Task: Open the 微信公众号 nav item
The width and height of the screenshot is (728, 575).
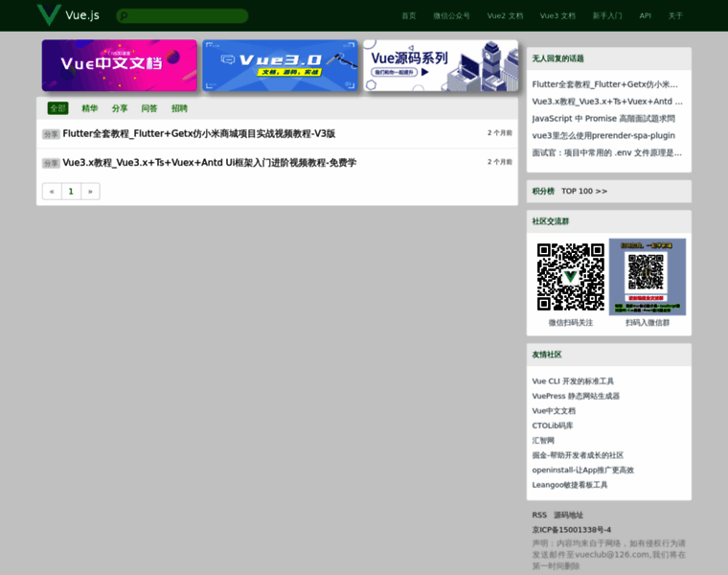Action: [451, 15]
